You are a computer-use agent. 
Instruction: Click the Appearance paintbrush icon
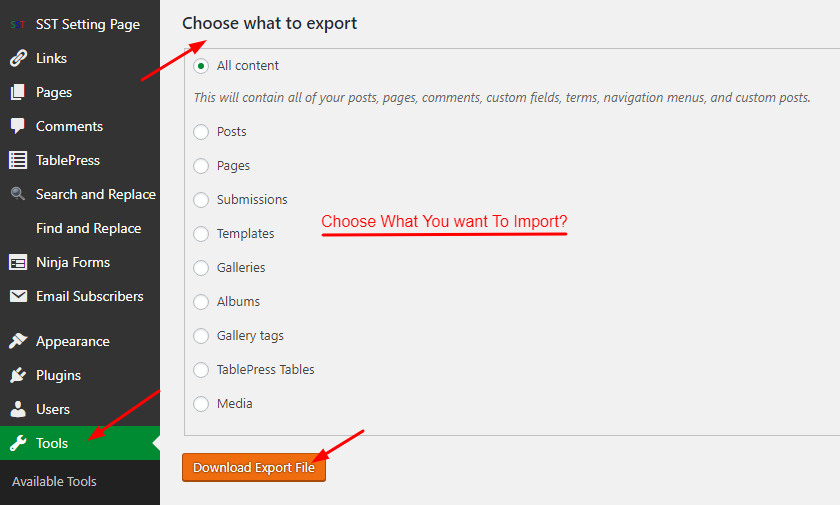pyautogui.click(x=18, y=341)
